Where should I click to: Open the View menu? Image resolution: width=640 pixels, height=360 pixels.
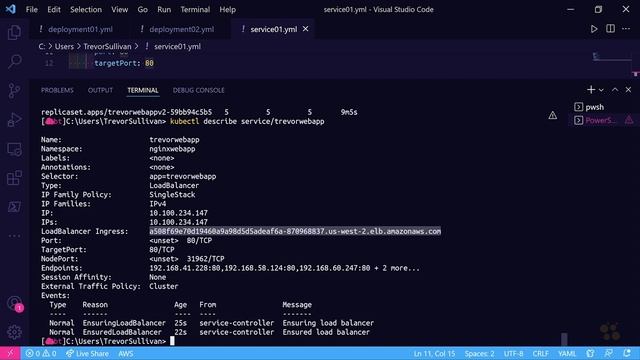coord(120,9)
